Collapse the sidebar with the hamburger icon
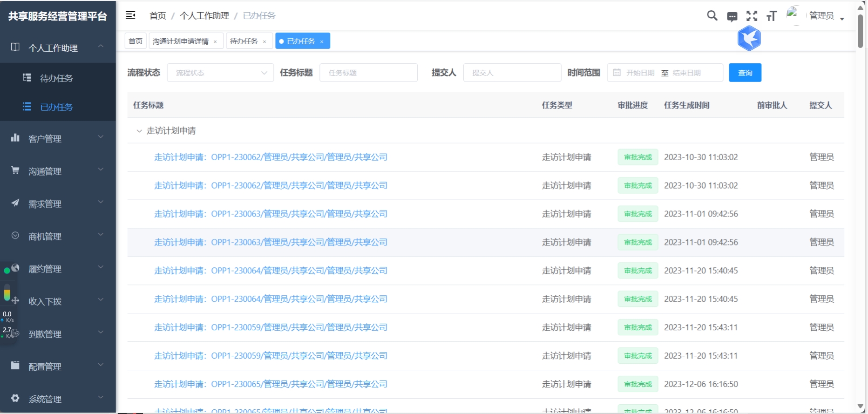The height and width of the screenshot is (414, 868). 131,15
